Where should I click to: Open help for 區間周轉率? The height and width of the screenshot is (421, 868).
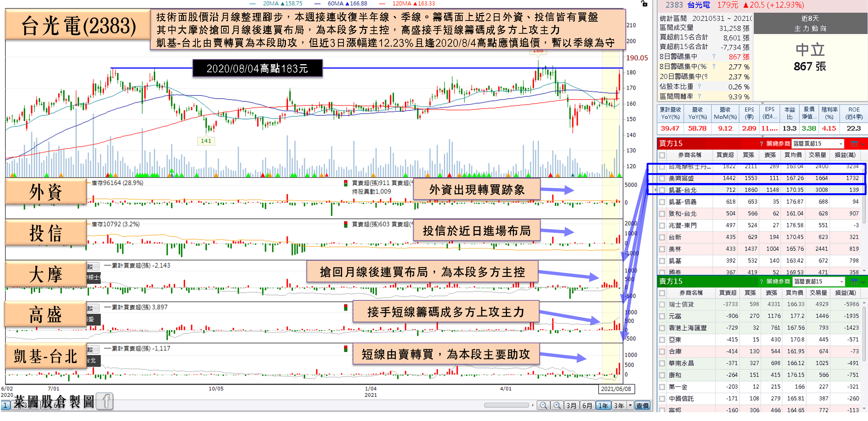[x=699, y=96]
